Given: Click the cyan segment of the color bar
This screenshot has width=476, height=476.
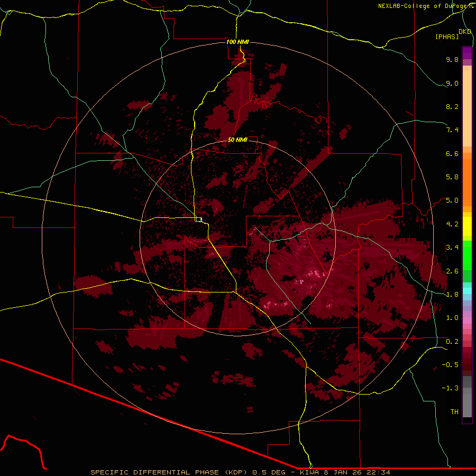Looking at the screenshot, I should tap(467, 291).
